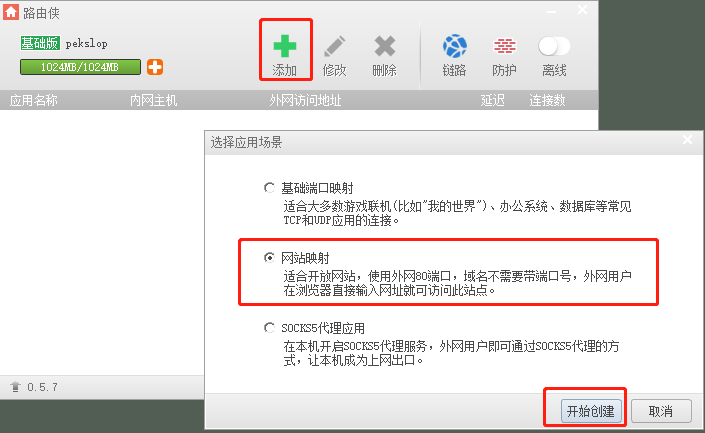This screenshot has height=433, width=705.
Task: Click the upload arrow version icon
Action: (x=15, y=387)
